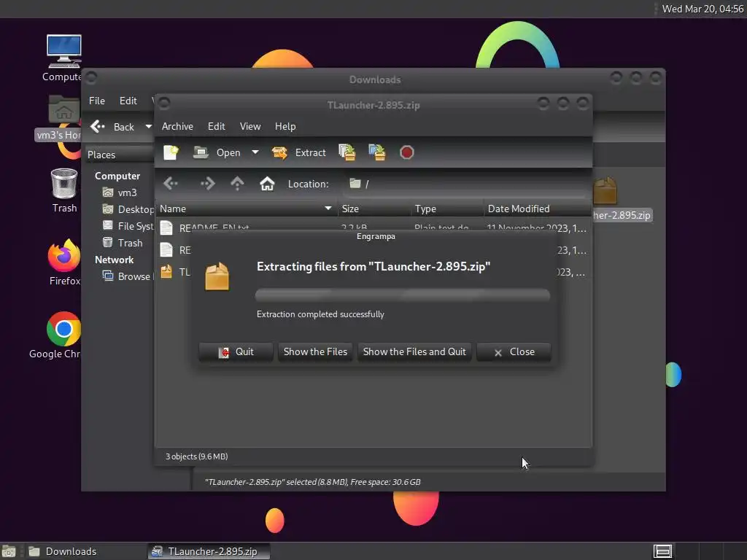Click the Extract toolbar button
747x560 pixels.
tap(298, 152)
